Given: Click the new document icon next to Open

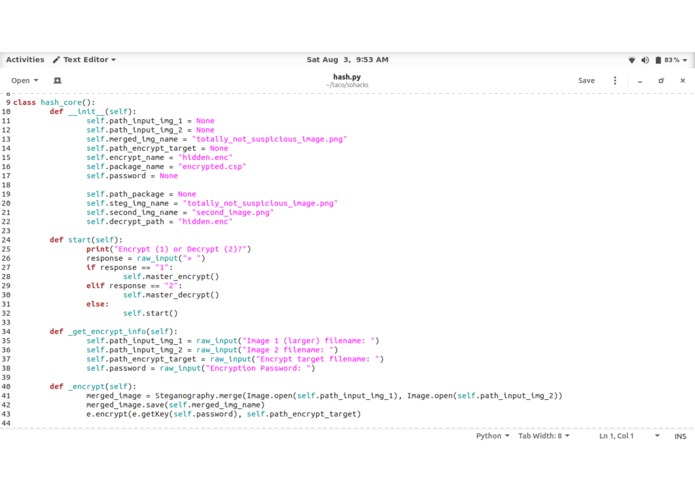Looking at the screenshot, I should coord(57,81).
